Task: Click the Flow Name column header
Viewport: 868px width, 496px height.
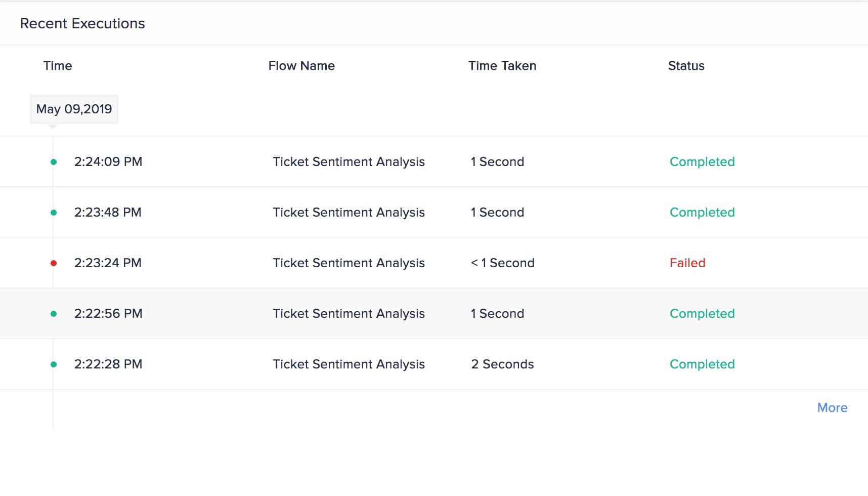Action: point(301,66)
